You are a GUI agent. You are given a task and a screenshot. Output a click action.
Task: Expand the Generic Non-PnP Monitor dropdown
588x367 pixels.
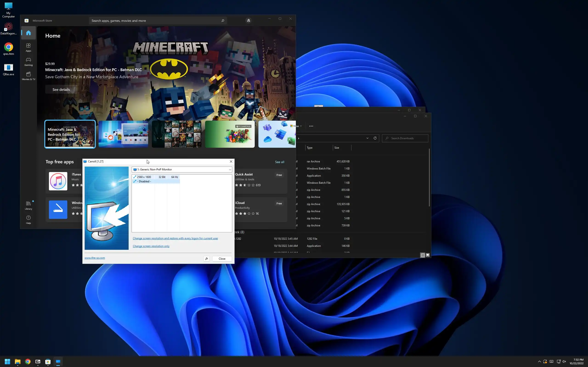[230, 170]
